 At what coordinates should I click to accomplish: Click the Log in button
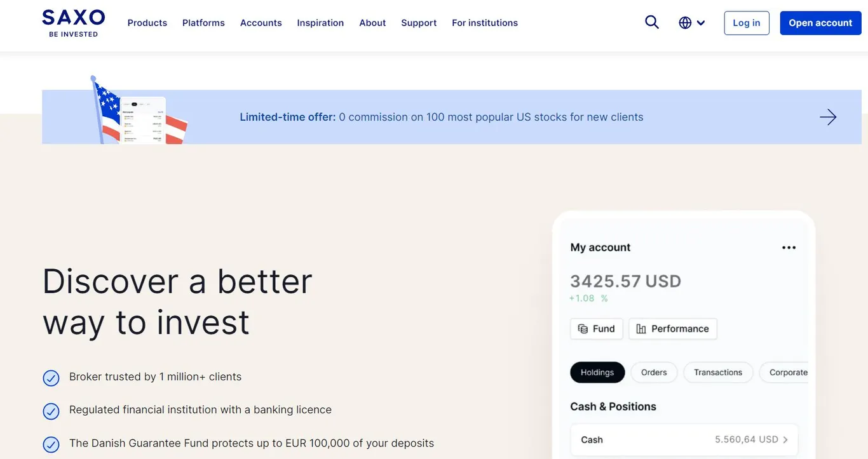click(x=747, y=23)
